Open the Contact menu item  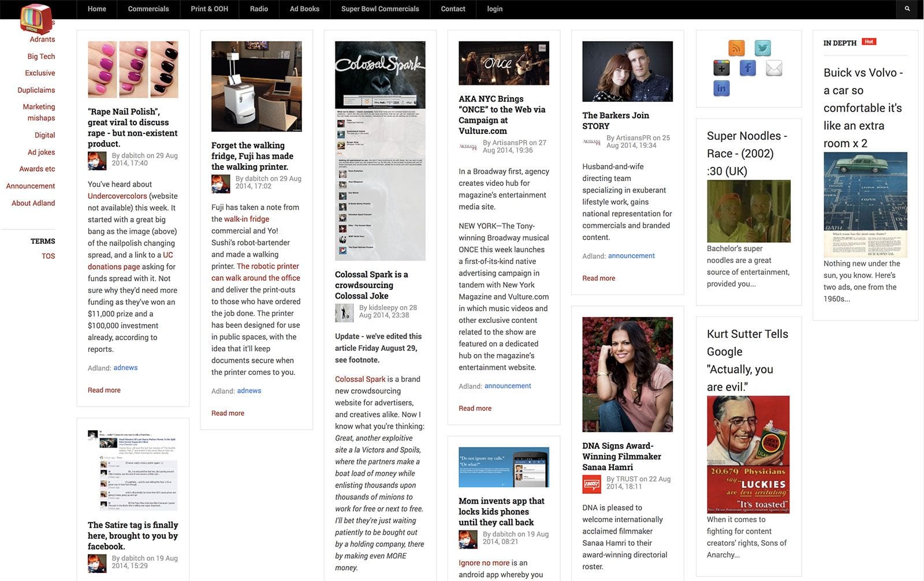(x=453, y=9)
